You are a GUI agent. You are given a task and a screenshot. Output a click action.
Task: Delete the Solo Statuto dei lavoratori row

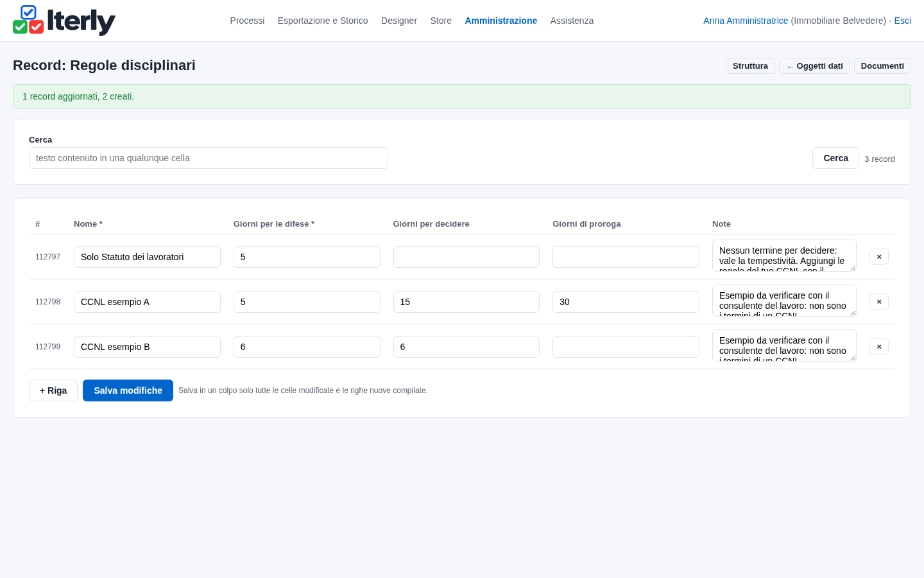(x=879, y=257)
